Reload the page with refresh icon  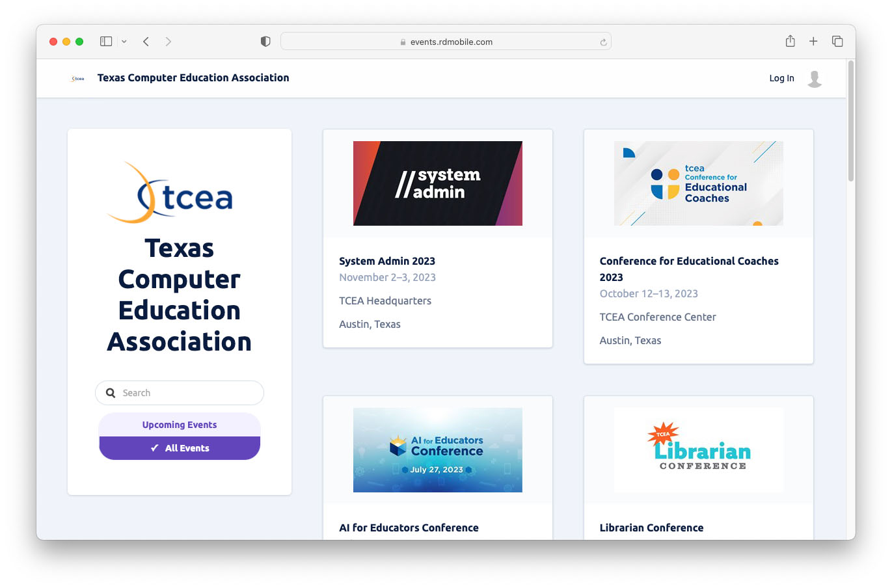(x=603, y=42)
